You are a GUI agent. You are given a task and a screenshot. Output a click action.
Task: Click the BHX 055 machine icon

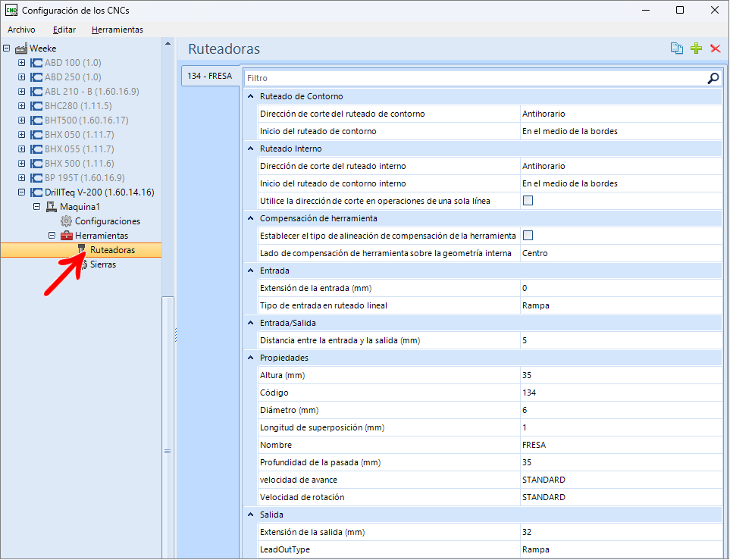(36, 149)
